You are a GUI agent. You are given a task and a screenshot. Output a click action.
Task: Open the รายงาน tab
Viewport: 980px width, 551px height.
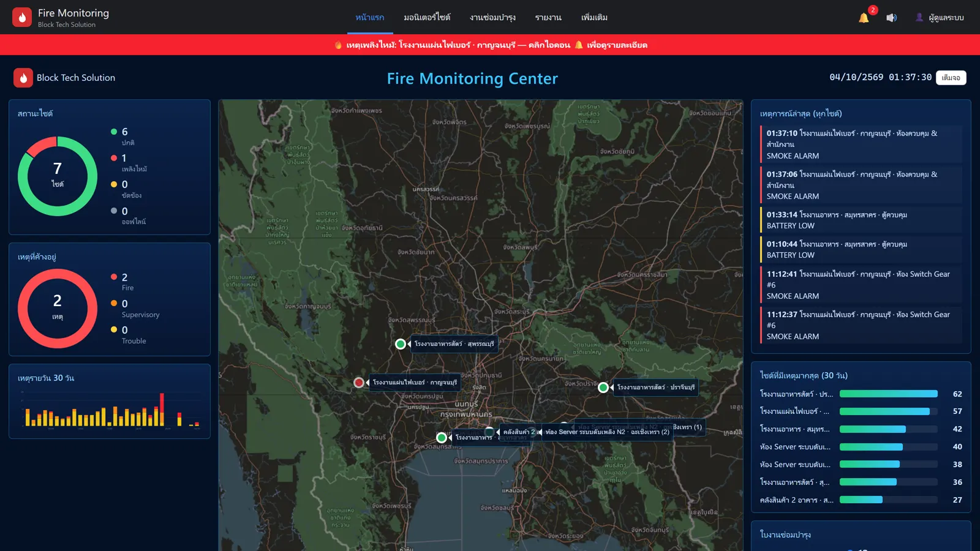point(548,17)
